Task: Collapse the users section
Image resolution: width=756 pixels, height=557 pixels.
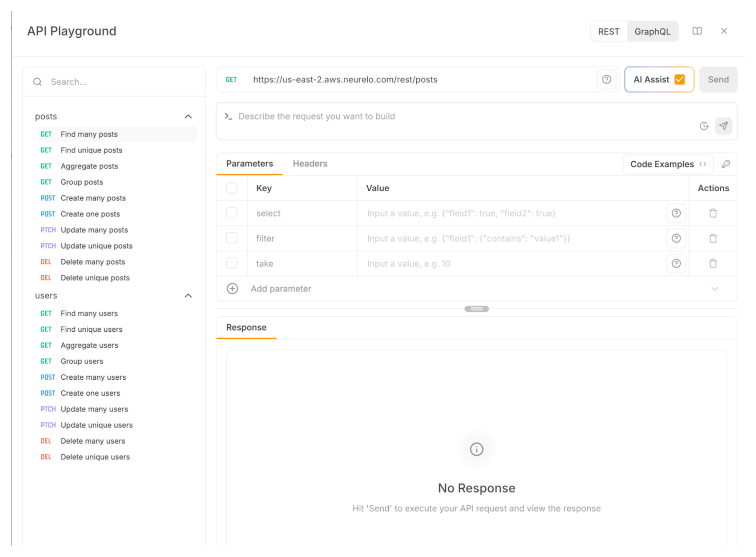Action: coord(188,296)
